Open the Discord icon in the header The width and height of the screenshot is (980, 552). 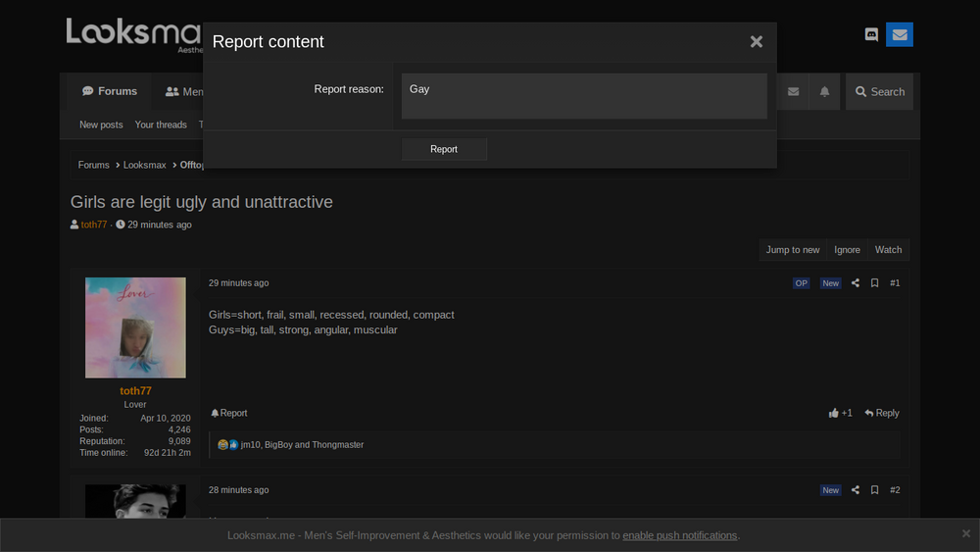click(x=871, y=34)
